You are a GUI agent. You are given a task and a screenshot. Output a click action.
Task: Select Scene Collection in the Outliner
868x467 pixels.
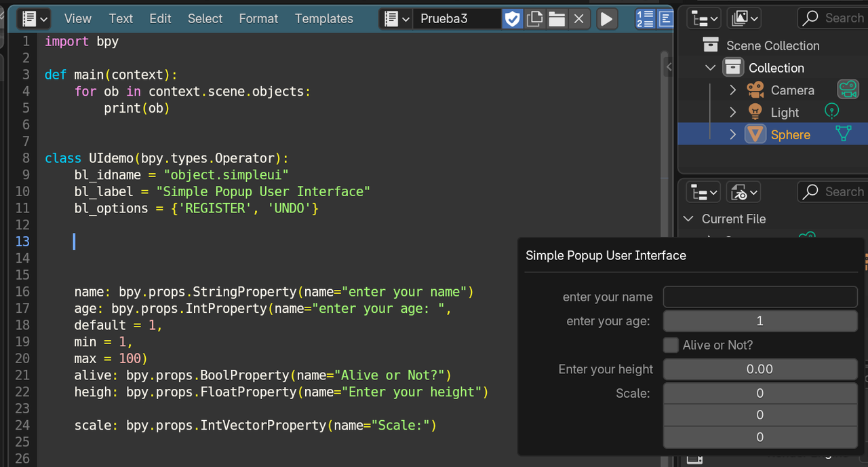(x=772, y=45)
